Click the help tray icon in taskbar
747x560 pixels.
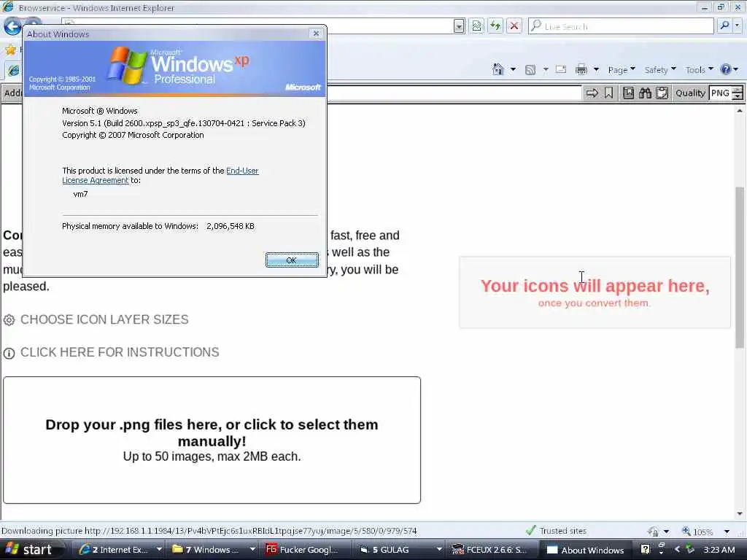click(645, 549)
